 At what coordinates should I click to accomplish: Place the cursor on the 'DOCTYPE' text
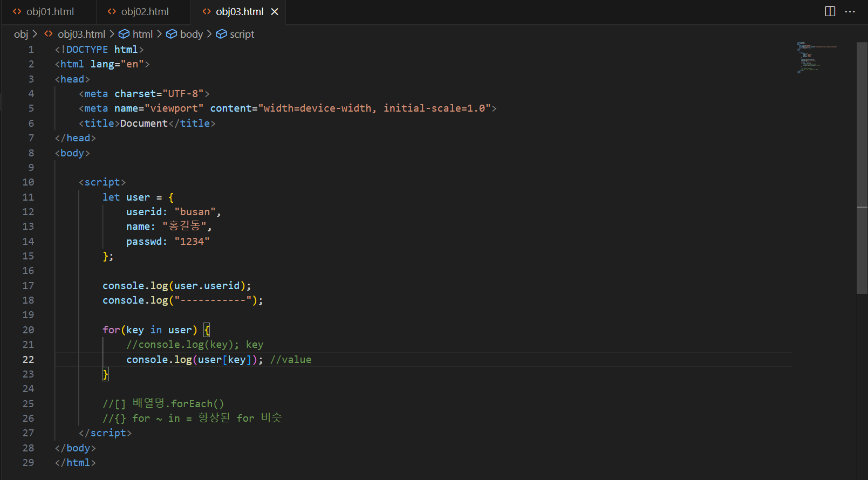[87, 50]
